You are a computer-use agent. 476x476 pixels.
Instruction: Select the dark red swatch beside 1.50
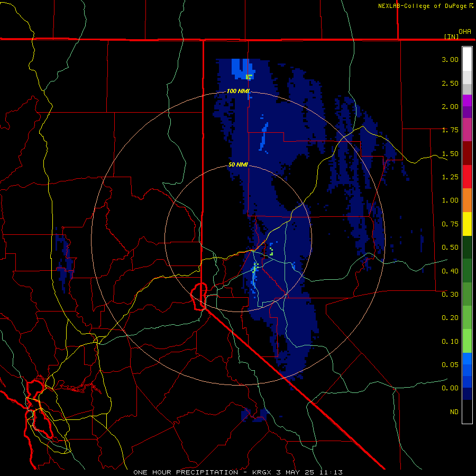[x=467, y=153]
